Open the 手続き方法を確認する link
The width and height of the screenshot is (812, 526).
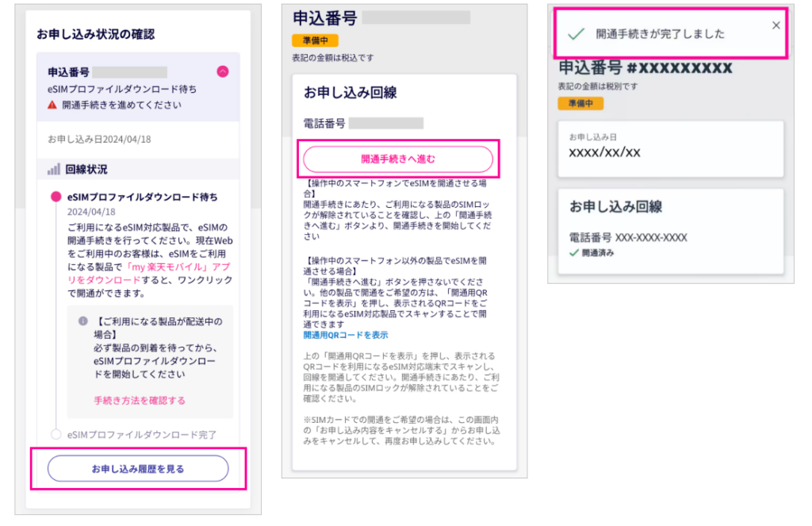(x=140, y=401)
